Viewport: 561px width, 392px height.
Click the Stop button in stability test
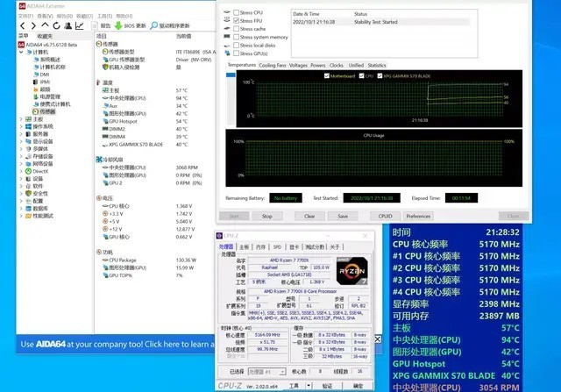coord(266,217)
